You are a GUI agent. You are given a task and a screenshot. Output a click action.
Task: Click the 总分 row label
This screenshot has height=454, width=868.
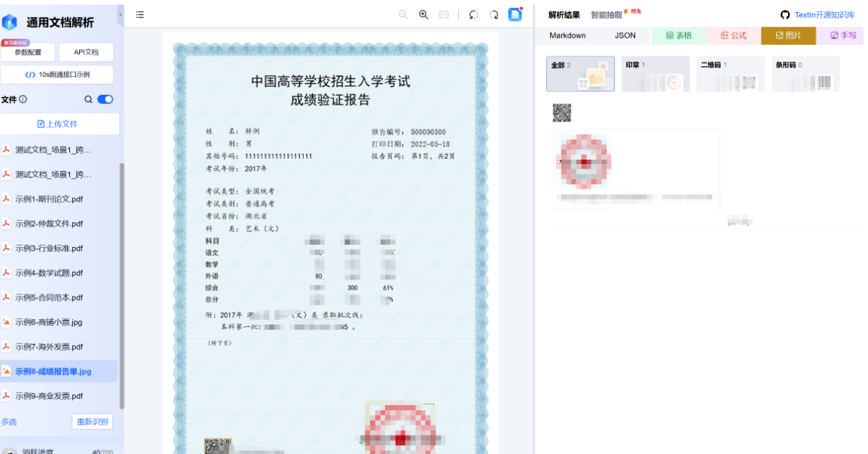(212, 300)
